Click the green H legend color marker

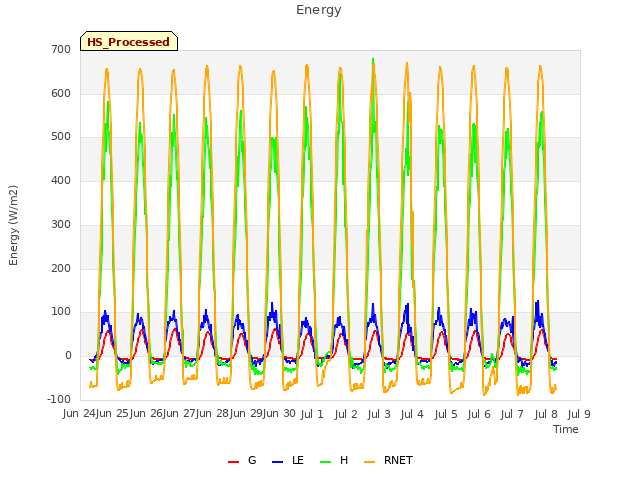click(325, 462)
